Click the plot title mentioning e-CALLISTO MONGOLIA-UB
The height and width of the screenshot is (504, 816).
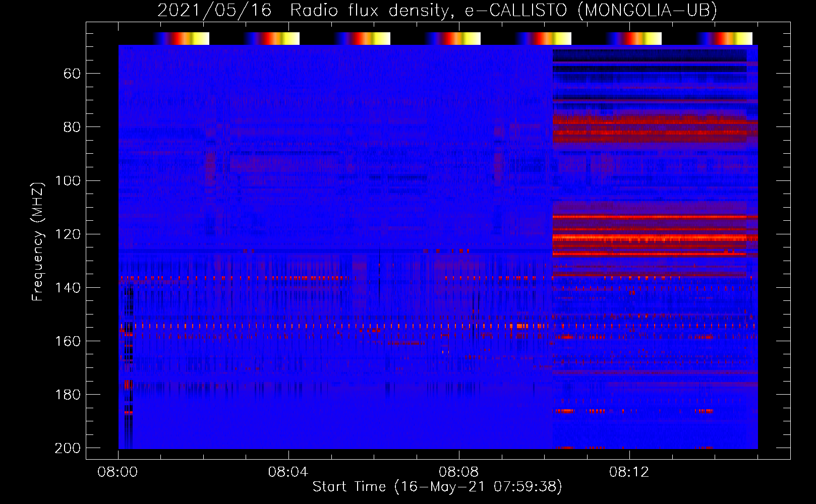(437, 10)
